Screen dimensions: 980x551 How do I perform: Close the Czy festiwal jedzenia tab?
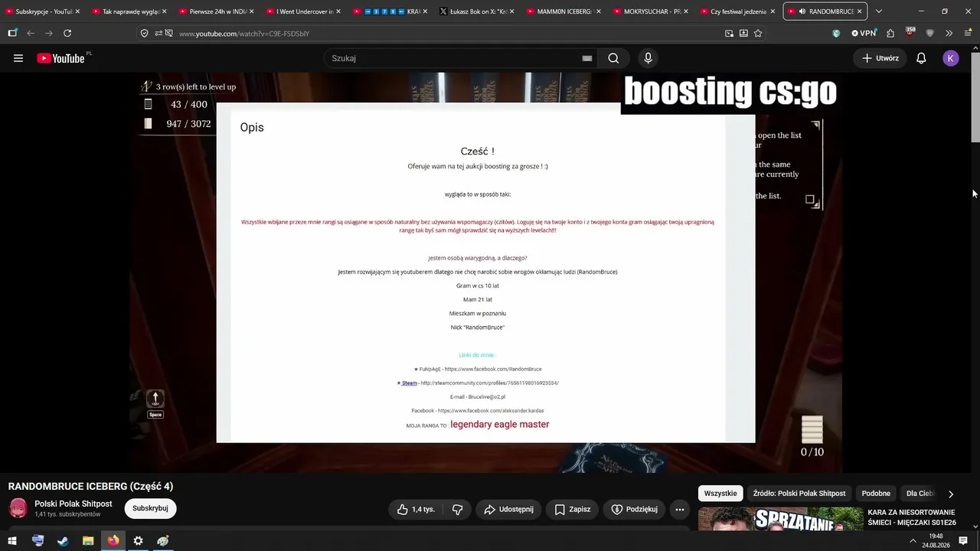773,11
